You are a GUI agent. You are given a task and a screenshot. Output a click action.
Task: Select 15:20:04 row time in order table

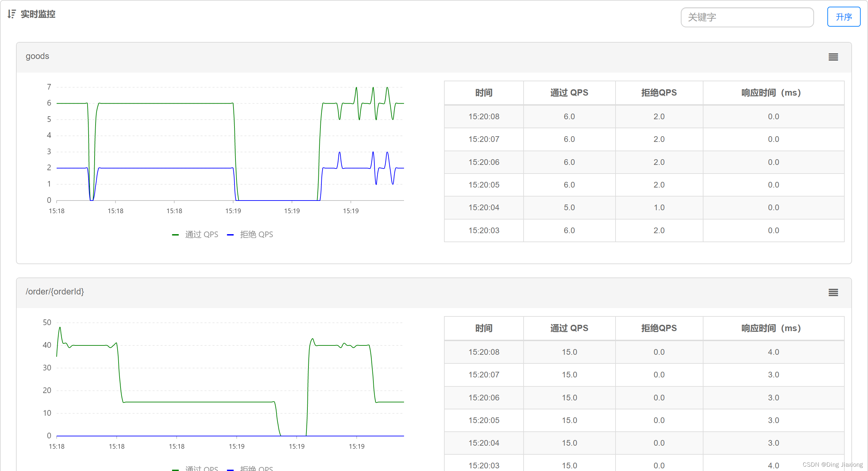484,443
